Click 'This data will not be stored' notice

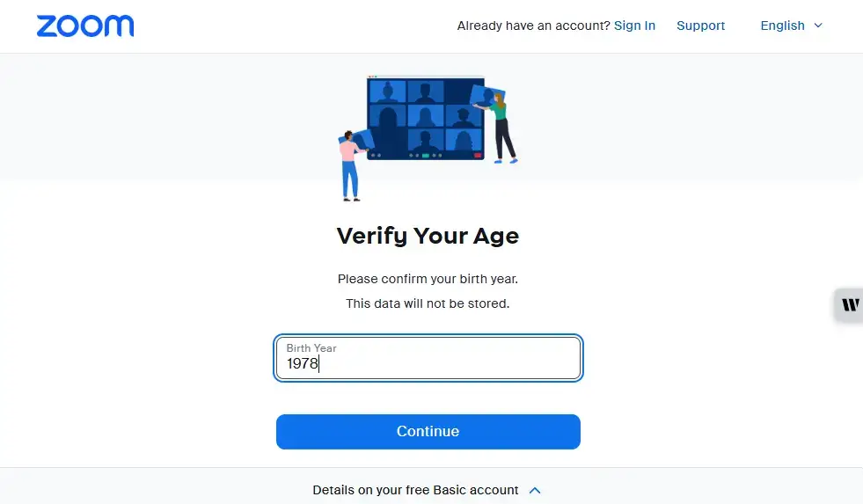tap(428, 303)
